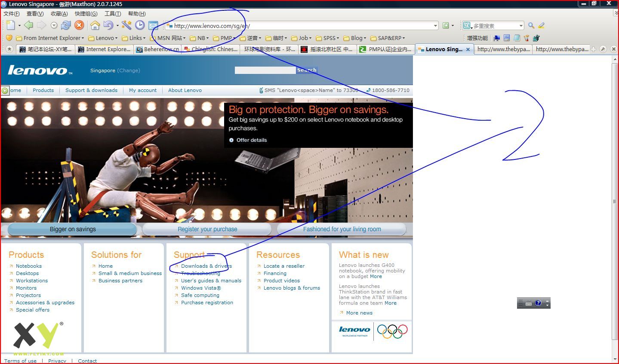The height and width of the screenshot is (364, 619).
Task: Click 'Locate a reseller' link
Action: [284, 266]
